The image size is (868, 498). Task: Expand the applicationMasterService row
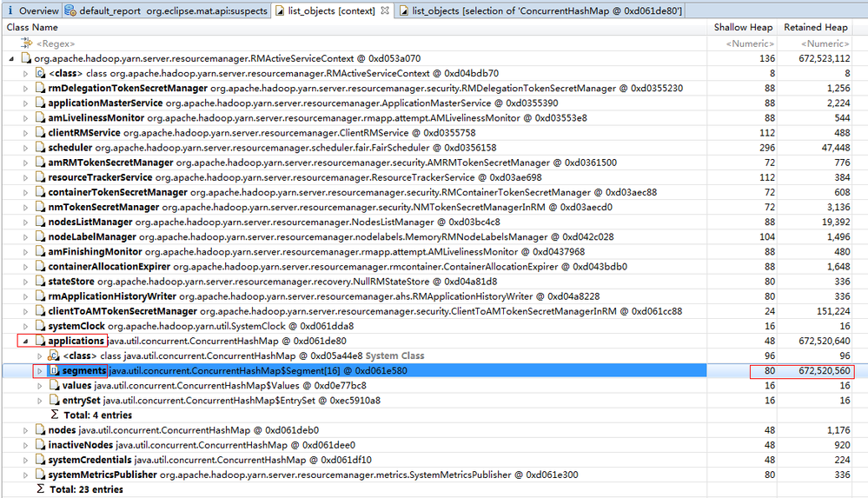pos(25,103)
